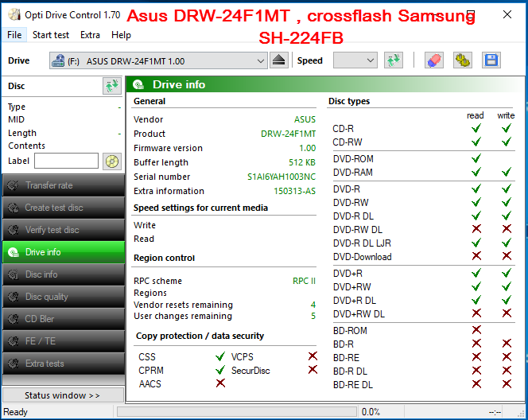Open the Speed dropdown
This screenshot has height=420, width=528.
pos(355,60)
